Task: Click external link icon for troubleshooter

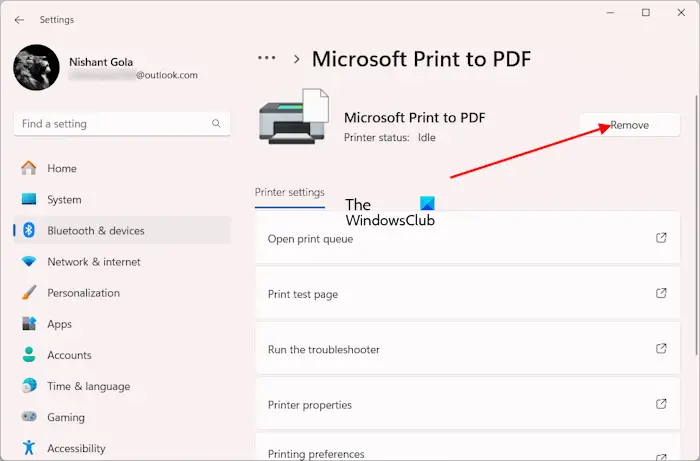Action: coord(661,348)
